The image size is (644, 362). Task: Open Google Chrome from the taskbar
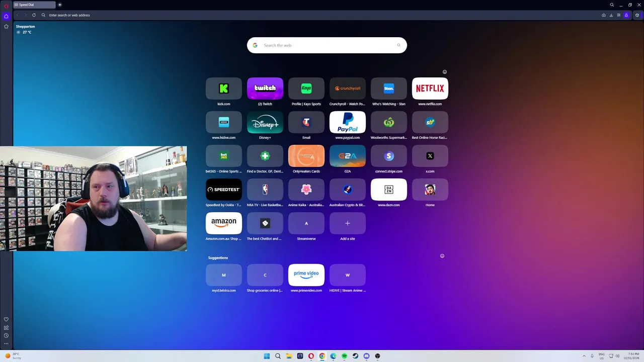(x=322, y=356)
